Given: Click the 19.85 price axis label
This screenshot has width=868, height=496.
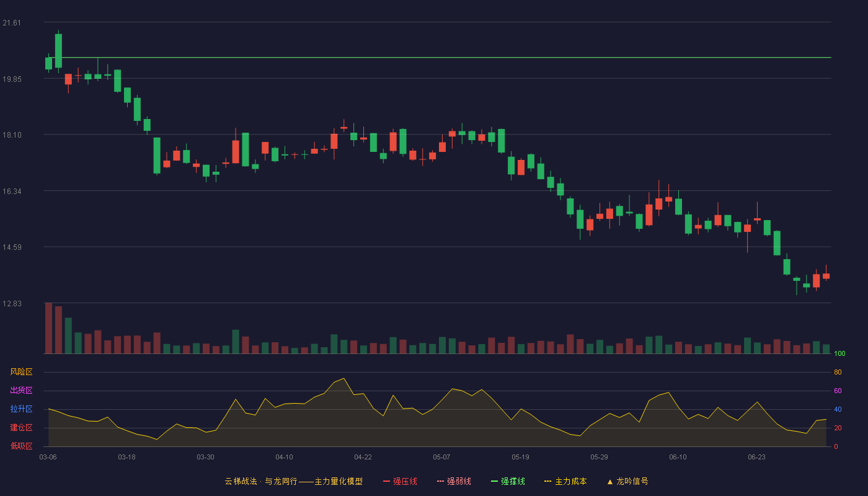Looking at the screenshot, I should [x=12, y=79].
